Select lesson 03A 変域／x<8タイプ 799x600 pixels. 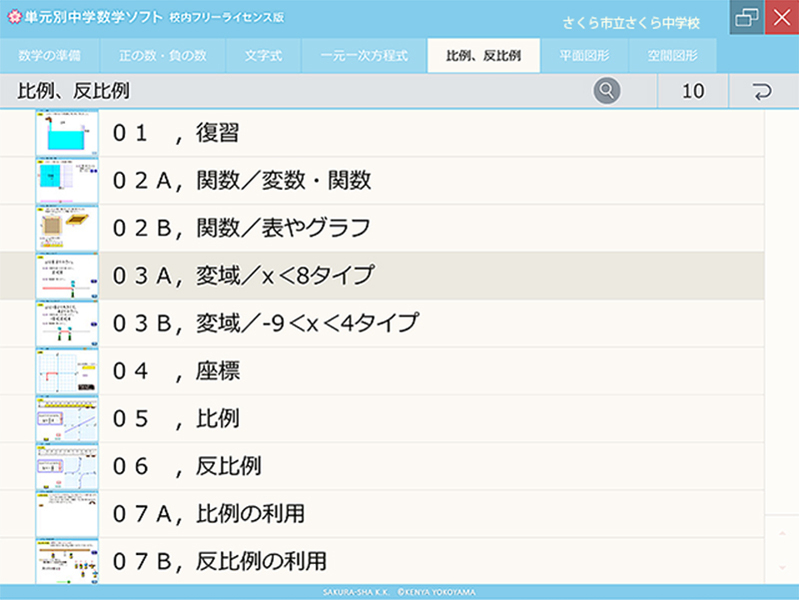[x=243, y=276]
